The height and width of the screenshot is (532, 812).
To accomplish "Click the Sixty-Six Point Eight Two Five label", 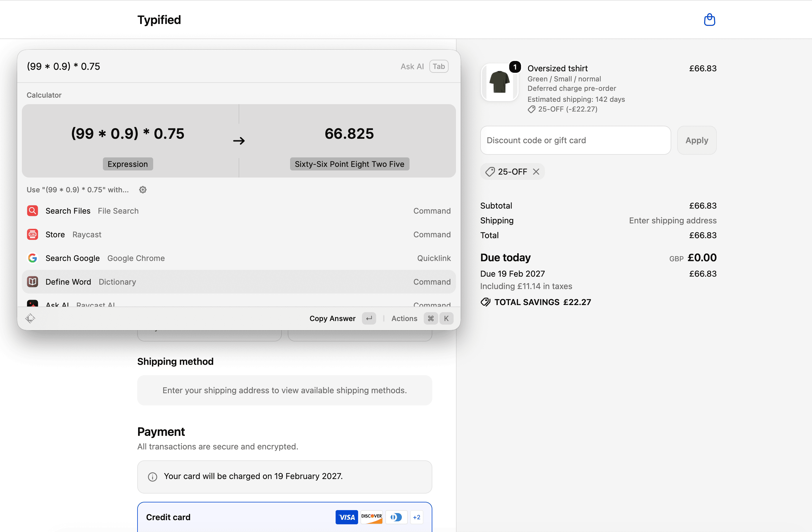I will pyautogui.click(x=349, y=164).
